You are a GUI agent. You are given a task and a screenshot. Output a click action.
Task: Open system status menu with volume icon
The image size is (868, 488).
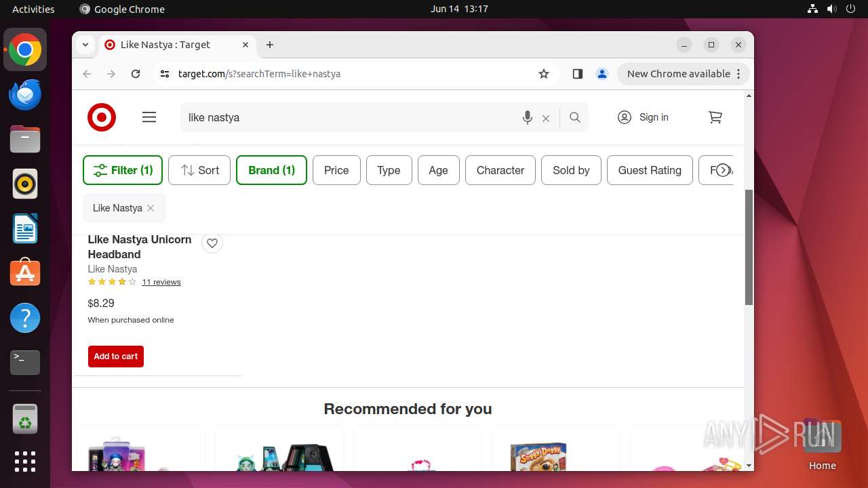(x=831, y=9)
